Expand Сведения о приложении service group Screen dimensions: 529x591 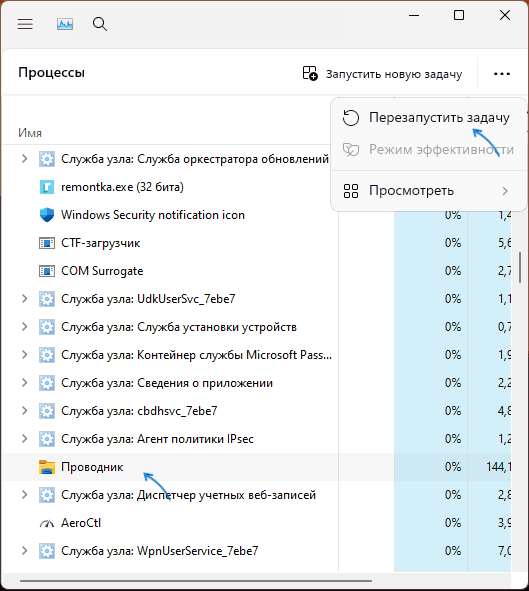[x=24, y=383]
